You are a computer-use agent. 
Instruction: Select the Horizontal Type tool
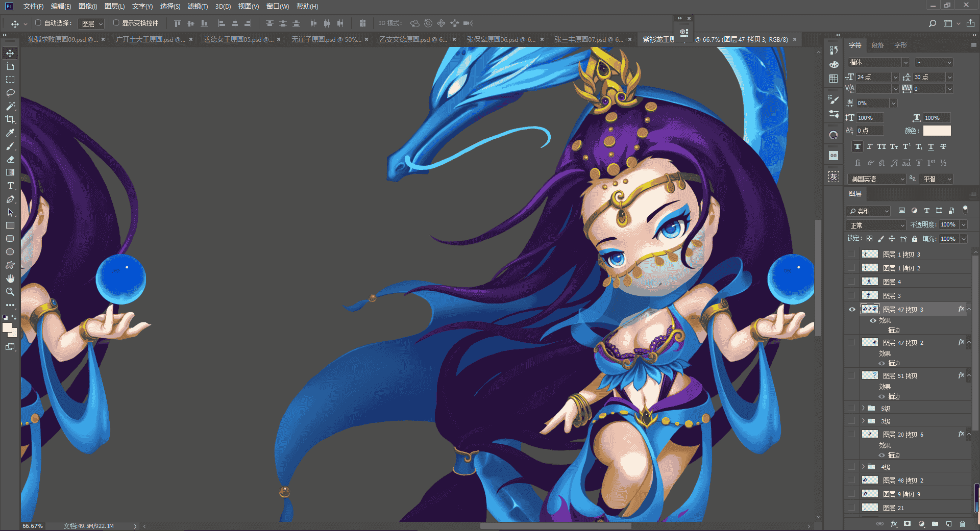10,186
